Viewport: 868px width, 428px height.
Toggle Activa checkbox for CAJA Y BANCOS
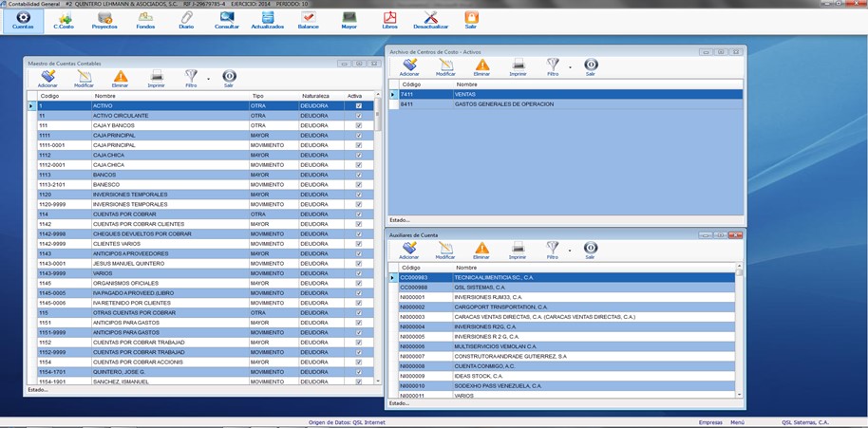tap(359, 125)
